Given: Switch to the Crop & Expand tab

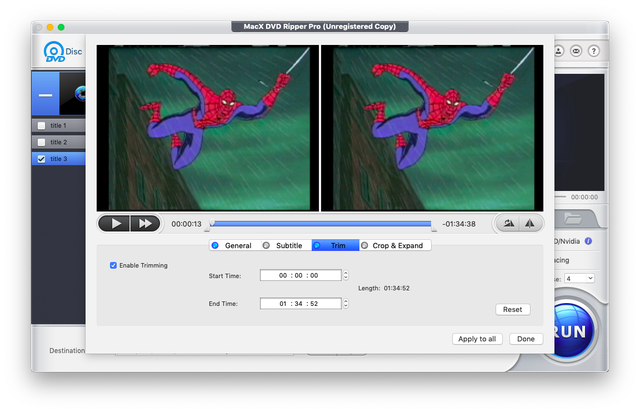Looking at the screenshot, I should (395, 245).
